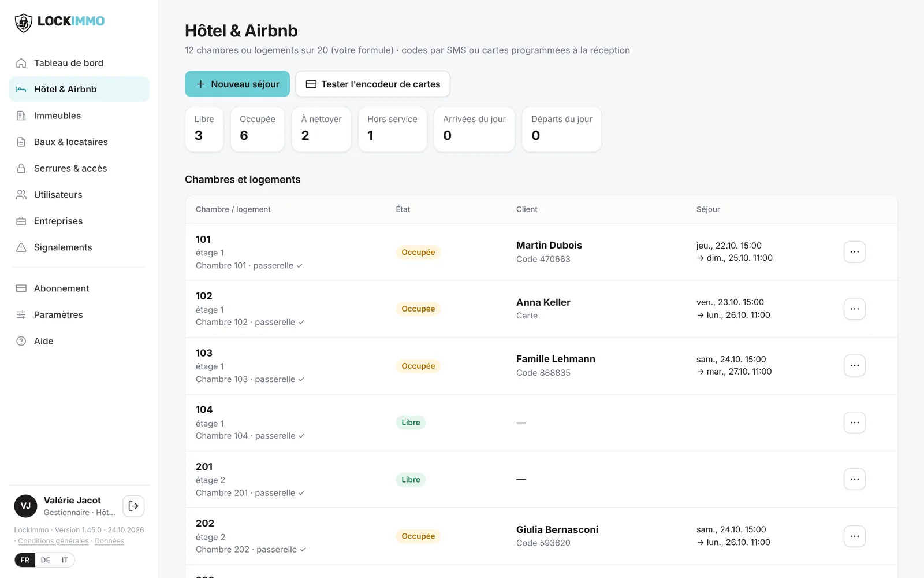924x578 pixels.
Task: Click the building icon beside Immeubles
Action: [21, 116]
